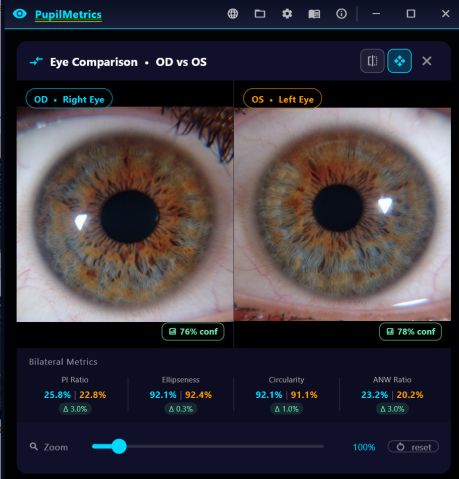Click Circularity OS value 91.1%
This screenshot has height=479, width=459.
[304, 395]
